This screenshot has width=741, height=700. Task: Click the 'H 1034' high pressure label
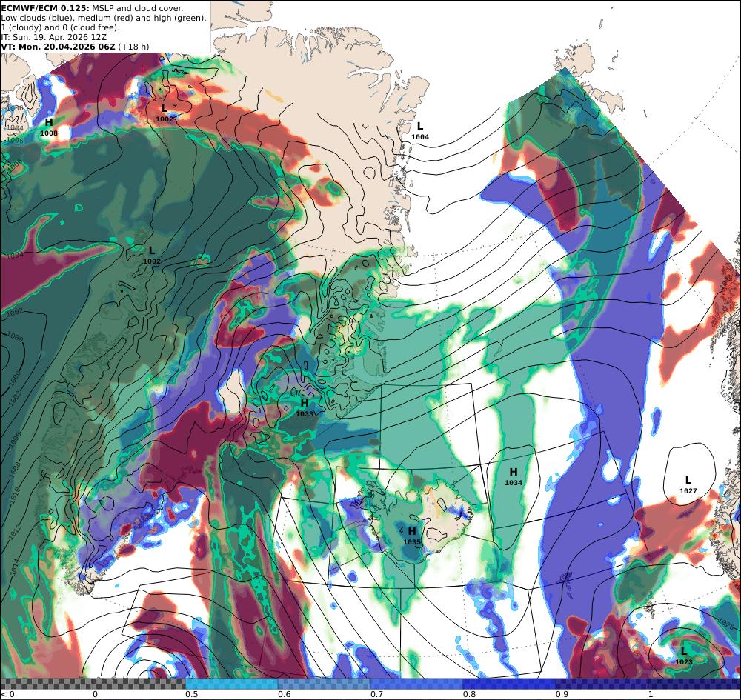tap(514, 476)
